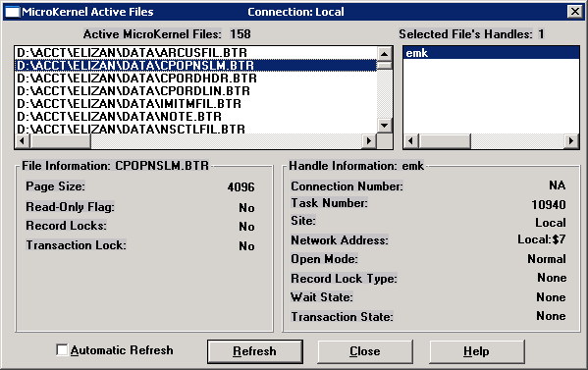This screenshot has width=588, height=370.
Task: Click the Close button
Action: pos(365,351)
